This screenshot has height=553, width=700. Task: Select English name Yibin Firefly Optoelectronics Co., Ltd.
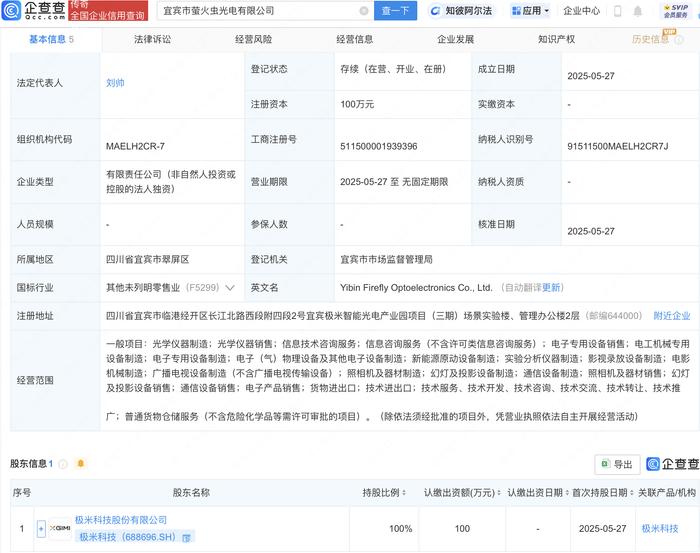pyautogui.click(x=416, y=288)
